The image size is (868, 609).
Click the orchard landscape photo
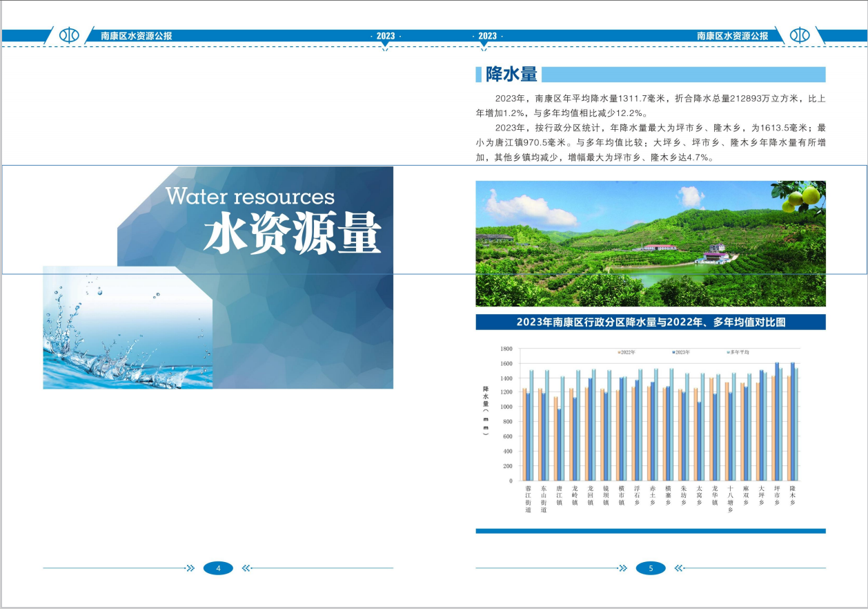650,243
